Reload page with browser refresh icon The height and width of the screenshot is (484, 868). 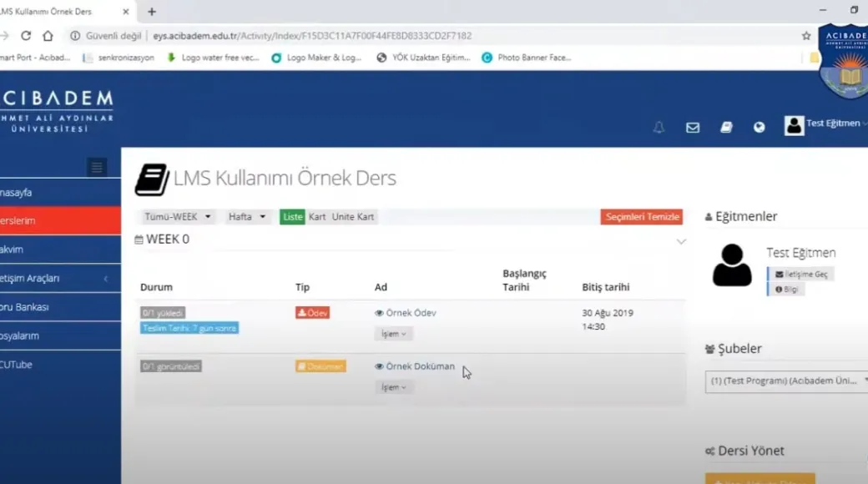[x=26, y=35]
